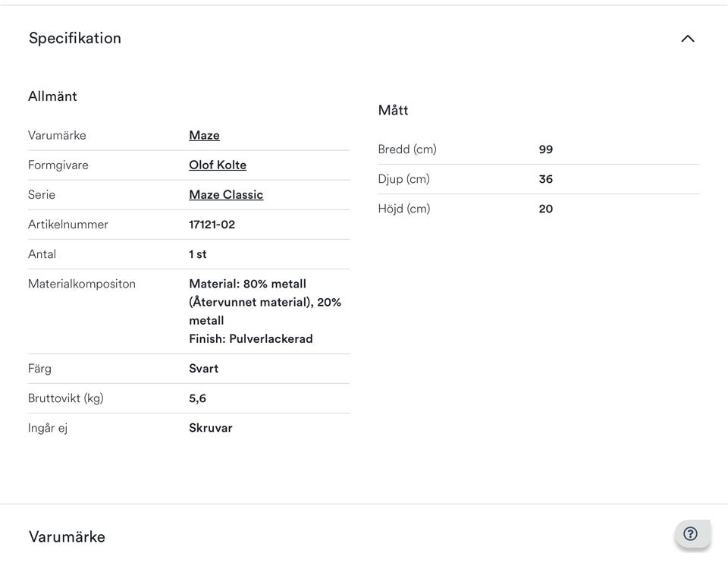Expand the Varumärke section heading
The image size is (728, 566).
tap(67, 536)
